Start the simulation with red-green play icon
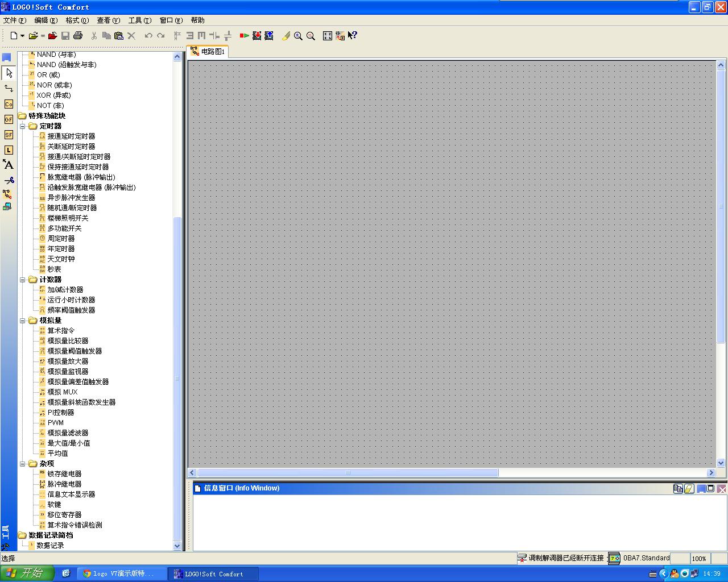Viewport: 728px width, 582px height. click(x=244, y=36)
